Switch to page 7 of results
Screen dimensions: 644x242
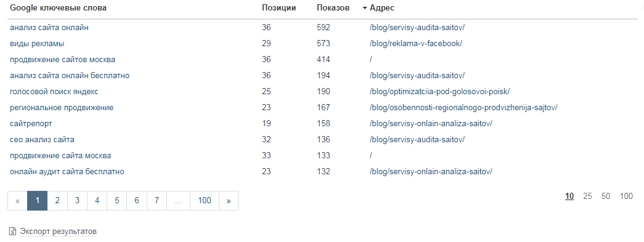157,201
